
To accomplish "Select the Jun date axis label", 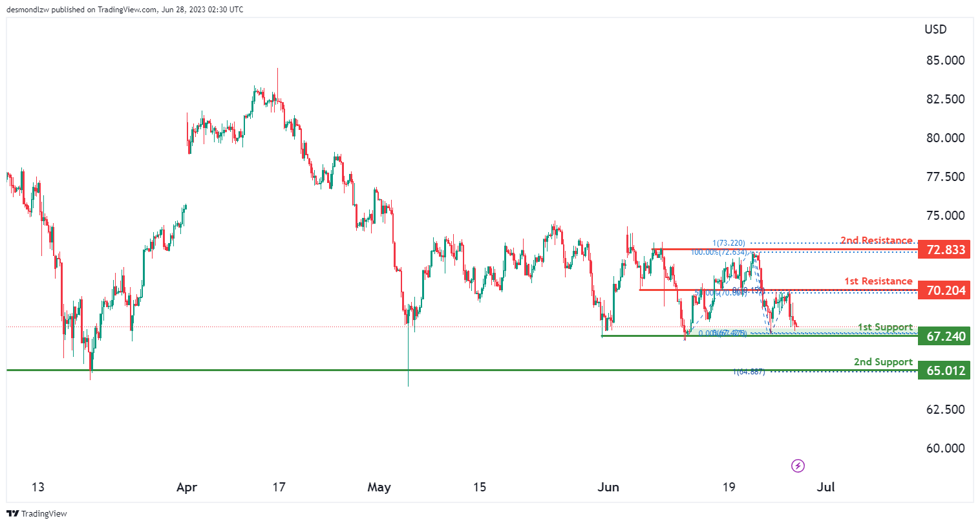I will click(608, 487).
